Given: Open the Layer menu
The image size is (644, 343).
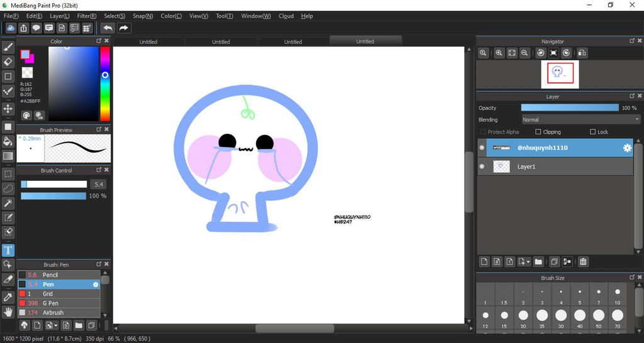Looking at the screenshot, I should pyautogui.click(x=60, y=16).
